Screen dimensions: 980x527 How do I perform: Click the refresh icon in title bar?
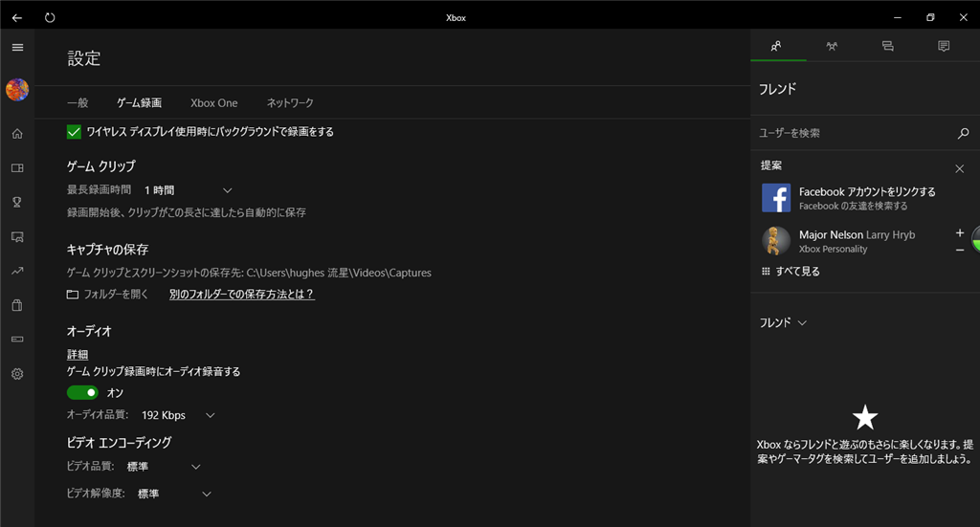[x=50, y=17]
